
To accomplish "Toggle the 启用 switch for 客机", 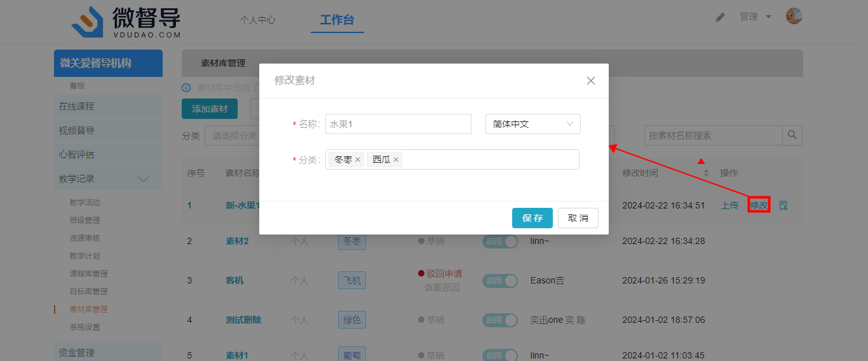I will (499, 281).
